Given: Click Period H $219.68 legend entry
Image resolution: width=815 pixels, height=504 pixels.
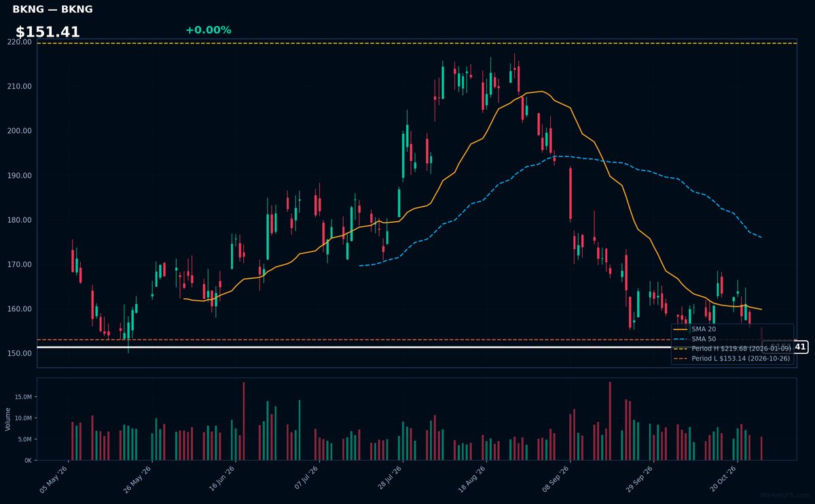Looking at the screenshot, I should pos(732,348).
